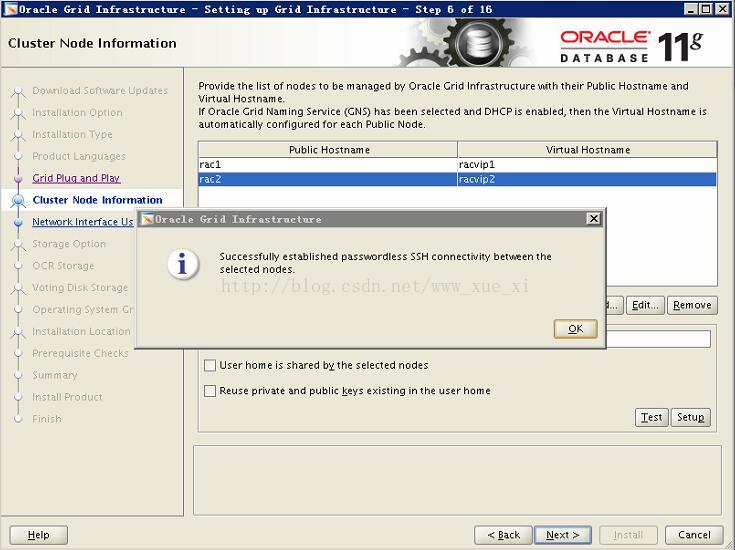Click the Product Languages step
The width and height of the screenshot is (735, 550).
(79, 156)
